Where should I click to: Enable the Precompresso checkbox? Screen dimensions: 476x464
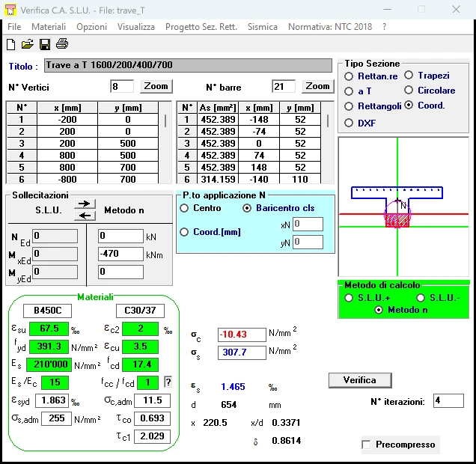click(x=367, y=445)
